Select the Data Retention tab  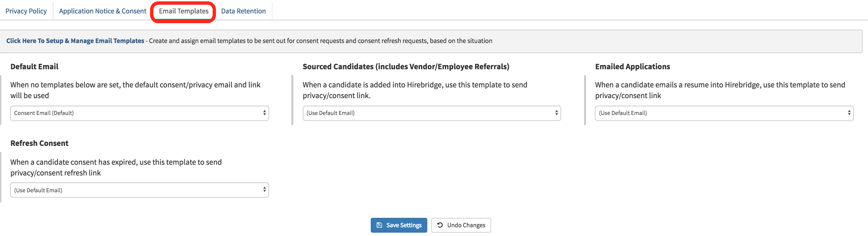243,11
